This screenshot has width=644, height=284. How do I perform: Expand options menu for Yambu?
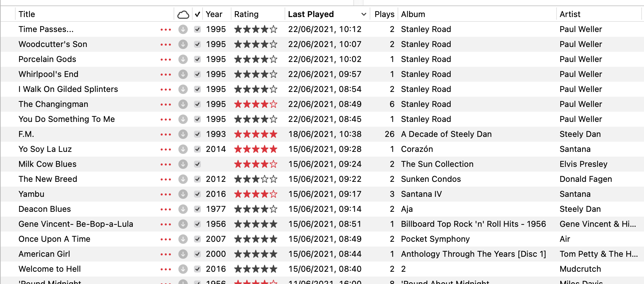click(x=166, y=194)
